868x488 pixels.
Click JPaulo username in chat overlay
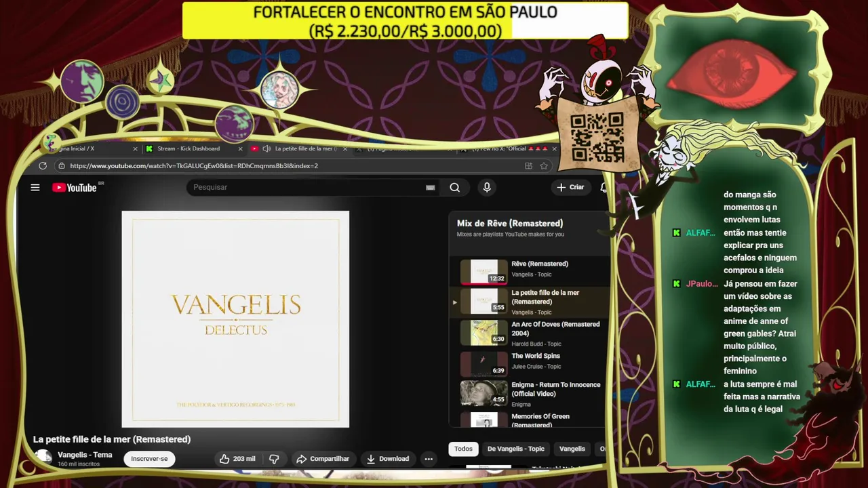701,284
